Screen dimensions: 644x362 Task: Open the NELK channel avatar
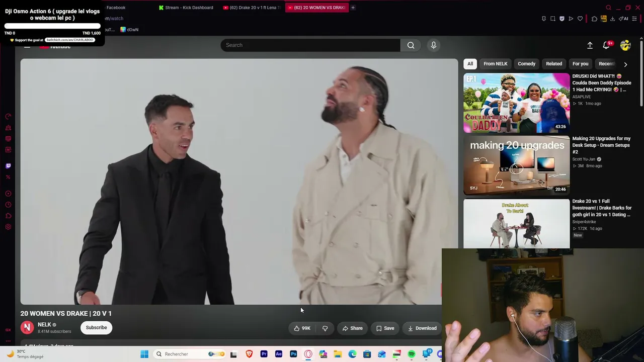tap(27, 327)
